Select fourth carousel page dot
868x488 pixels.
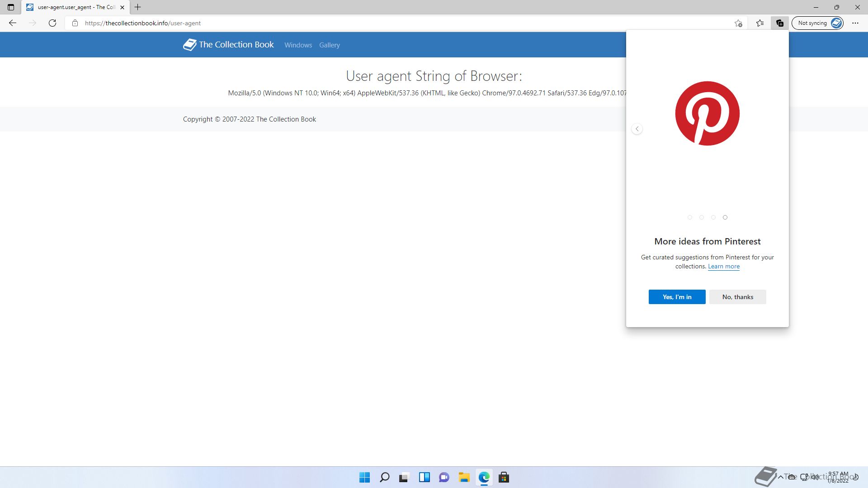click(x=725, y=217)
